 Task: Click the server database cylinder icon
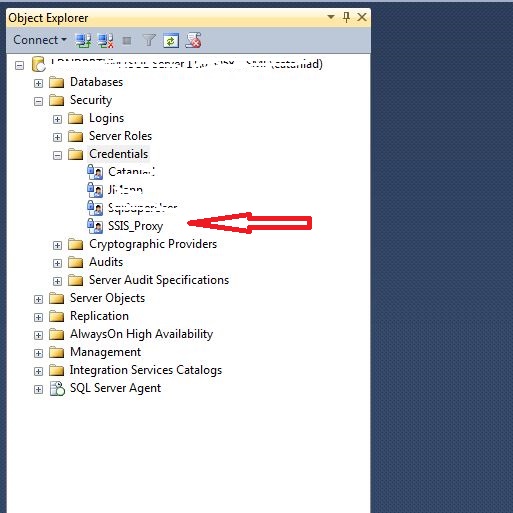[x=38, y=64]
